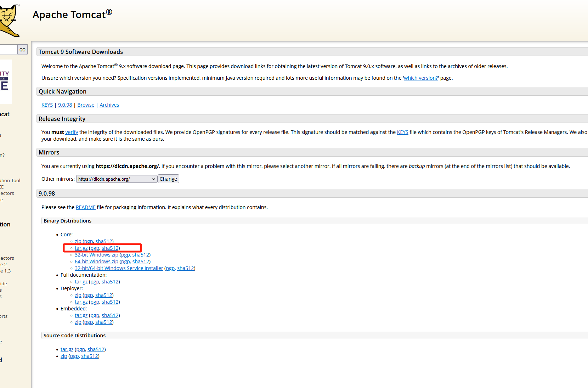Download source code tar.gz
The height and width of the screenshot is (388, 588).
(x=67, y=349)
